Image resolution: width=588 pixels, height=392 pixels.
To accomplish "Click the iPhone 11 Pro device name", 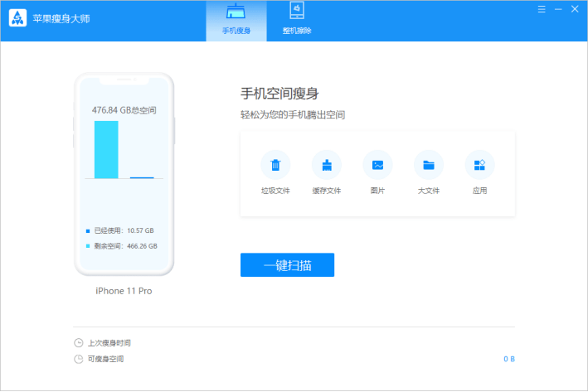I will 124,291.
